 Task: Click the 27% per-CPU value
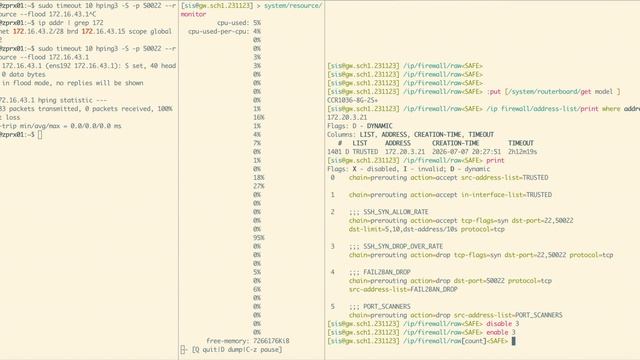pyautogui.click(x=258, y=186)
